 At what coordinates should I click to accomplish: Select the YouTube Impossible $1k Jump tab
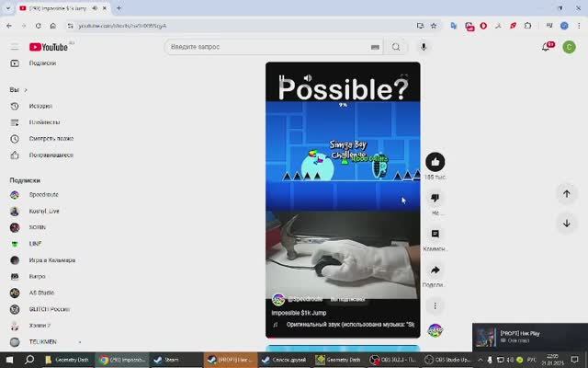[56, 8]
